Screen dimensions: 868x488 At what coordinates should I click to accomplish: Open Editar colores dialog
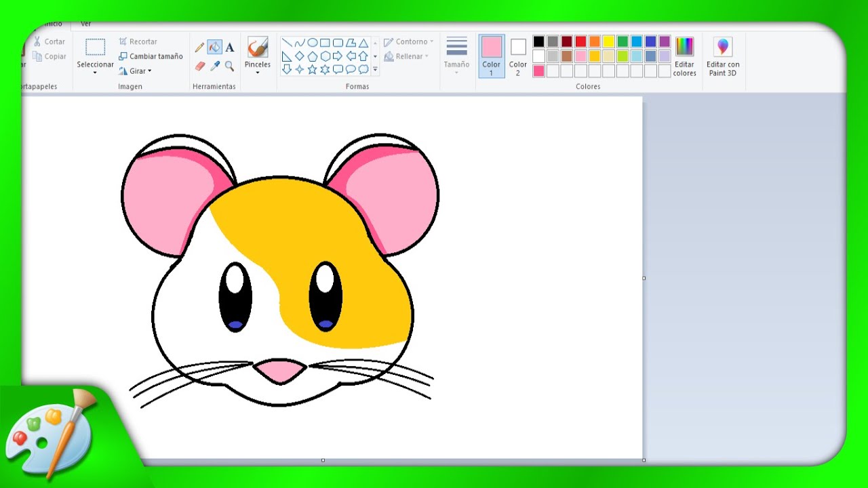coord(685,57)
